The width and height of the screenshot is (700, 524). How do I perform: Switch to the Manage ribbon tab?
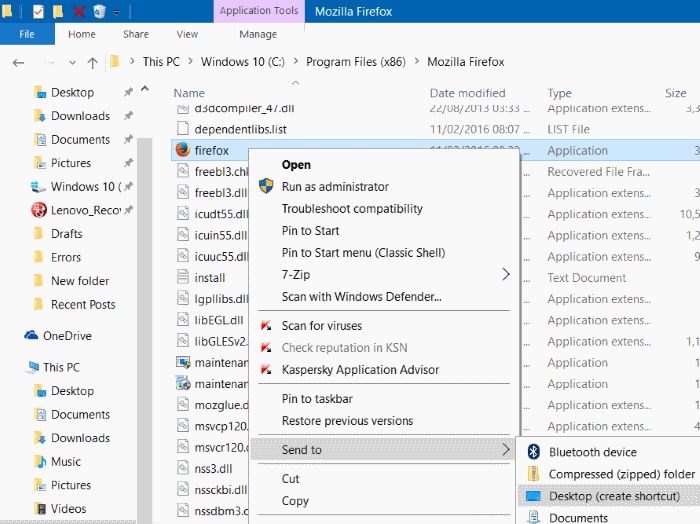pos(258,34)
